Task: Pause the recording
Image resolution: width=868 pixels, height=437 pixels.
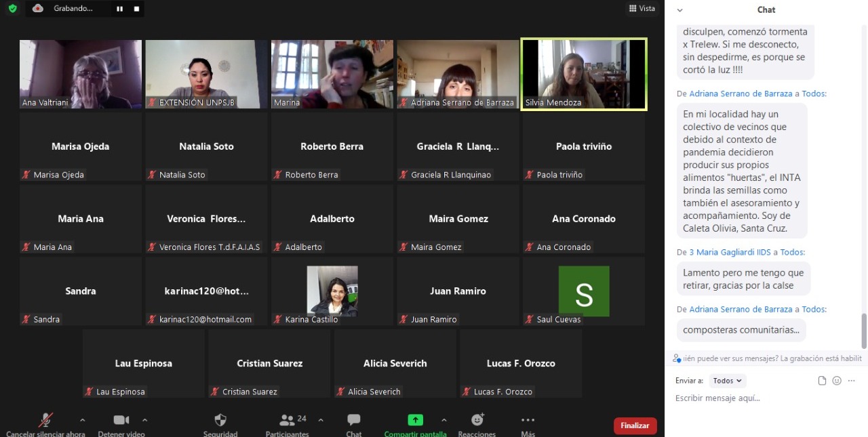Action: (x=120, y=9)
